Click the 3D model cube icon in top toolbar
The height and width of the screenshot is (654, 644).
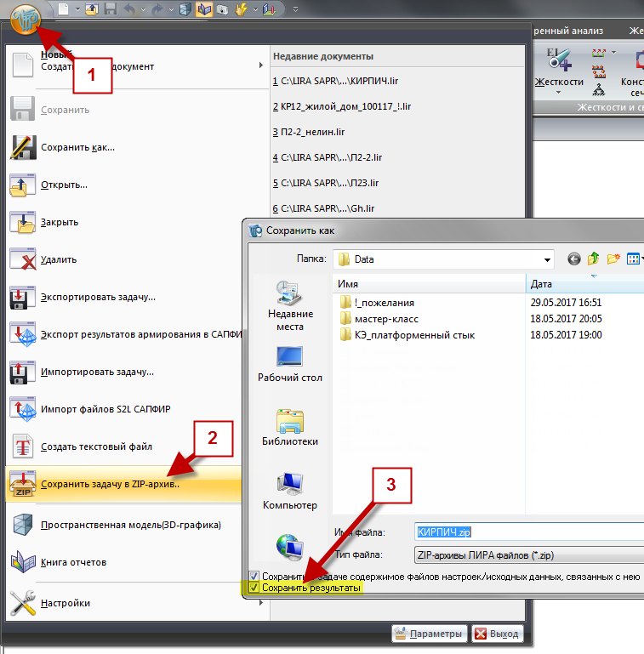pos(185,9)
